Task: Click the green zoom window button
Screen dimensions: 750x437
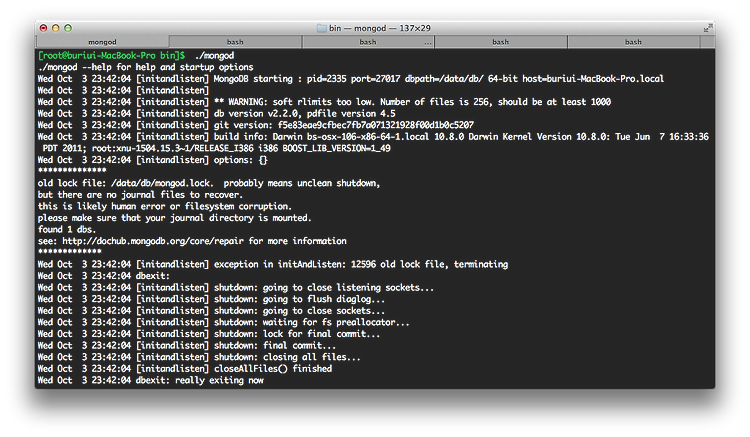Action: [68, 28]
